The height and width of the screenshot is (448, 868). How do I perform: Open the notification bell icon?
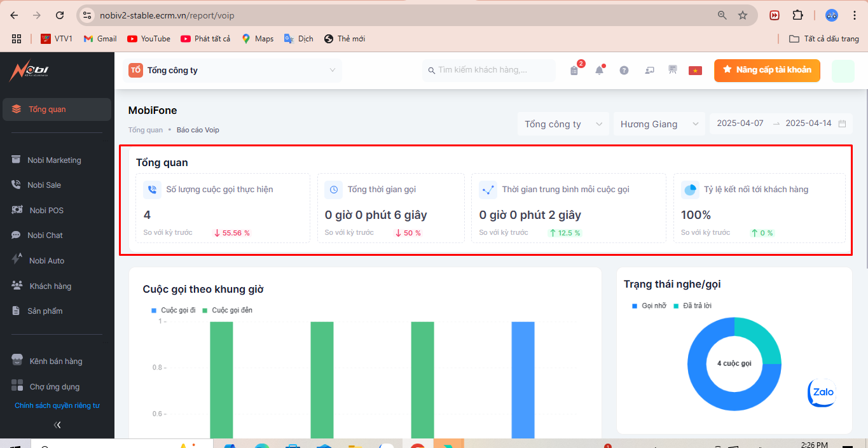(599, 71)
